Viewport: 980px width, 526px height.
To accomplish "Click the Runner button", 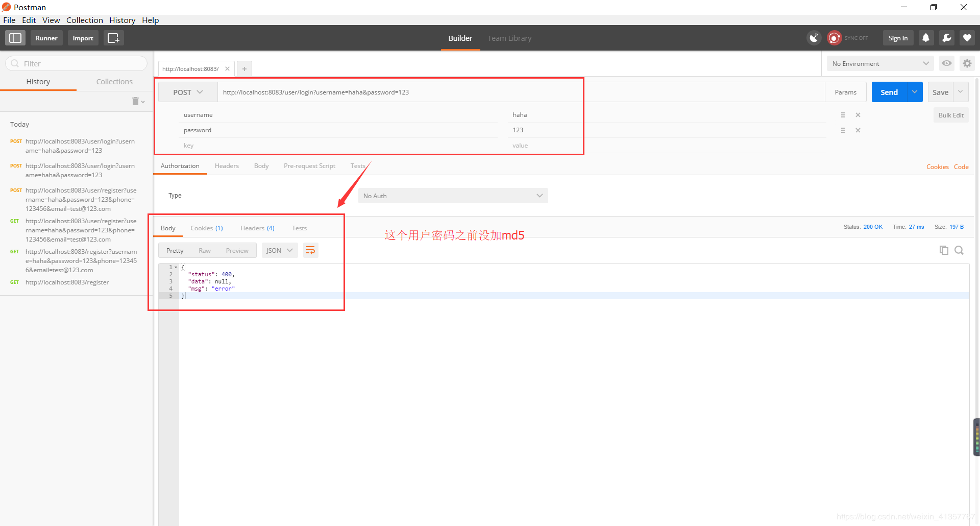I will [46, 38].
